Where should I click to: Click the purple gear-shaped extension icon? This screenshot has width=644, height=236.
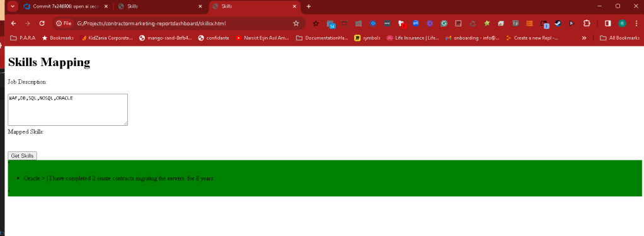click(430, 23)
